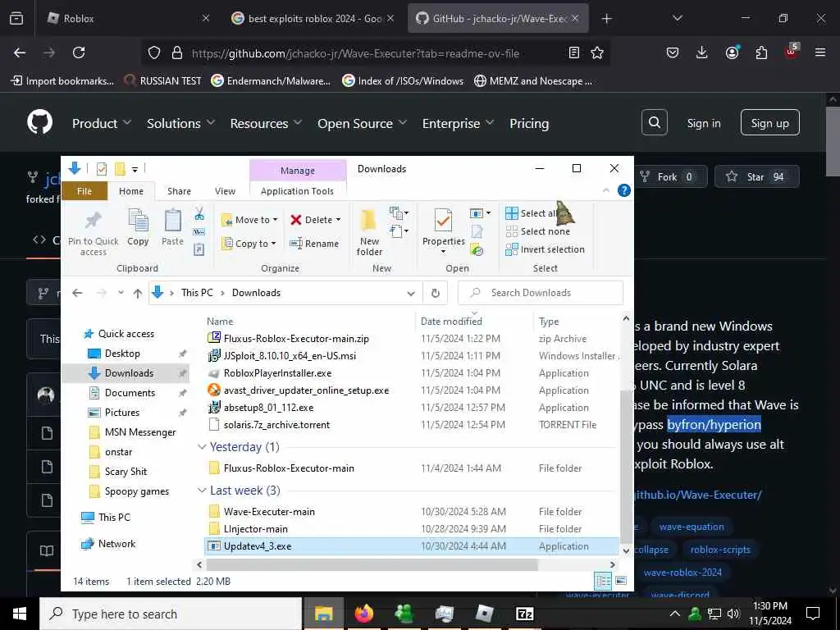840x630 pixels.
Task: Click the Pricing link on GitHub
Action: click(529, 123)
